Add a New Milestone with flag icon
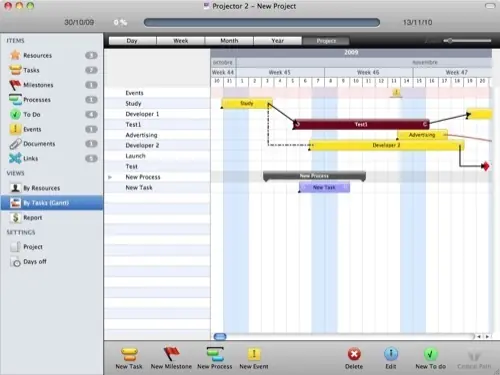The width and height of the screenshot is (500, 375). click(171, 354)
